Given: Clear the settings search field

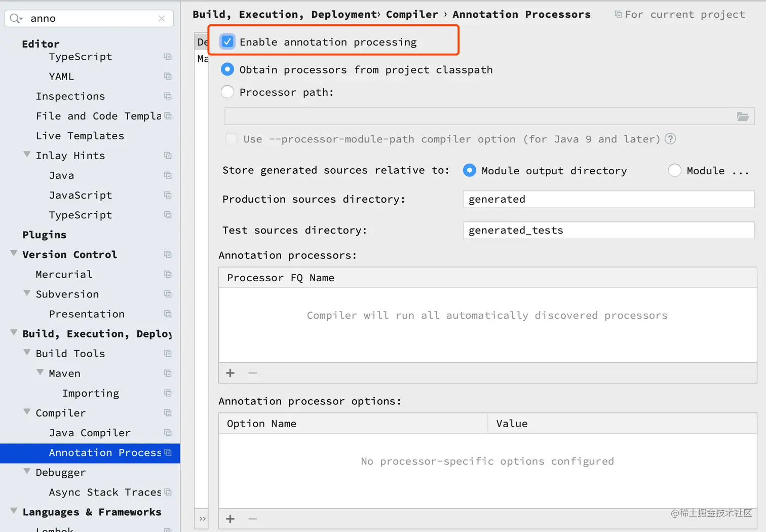Looking at the screenshot, I should point(162,19).
